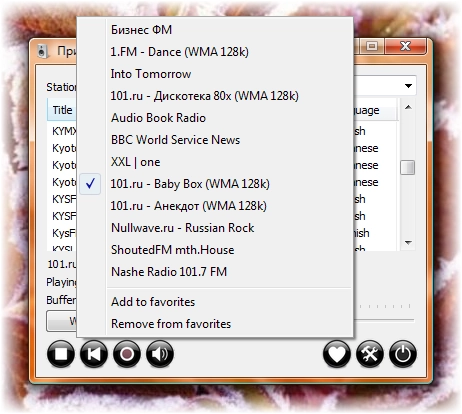Stop playback with the stop button

(61, 354)
